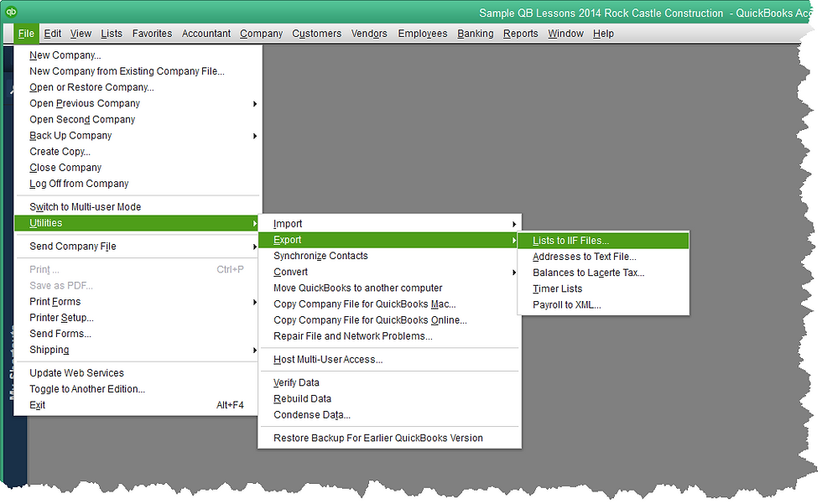The width and height of the screenshot is (822, 504).
Task: Open the File menu
Action: coord(26,34)
